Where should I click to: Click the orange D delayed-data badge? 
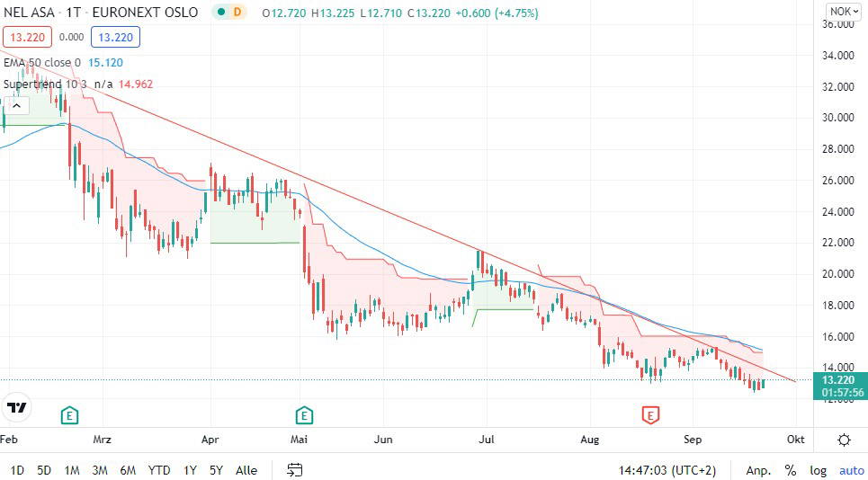(237, 13)
